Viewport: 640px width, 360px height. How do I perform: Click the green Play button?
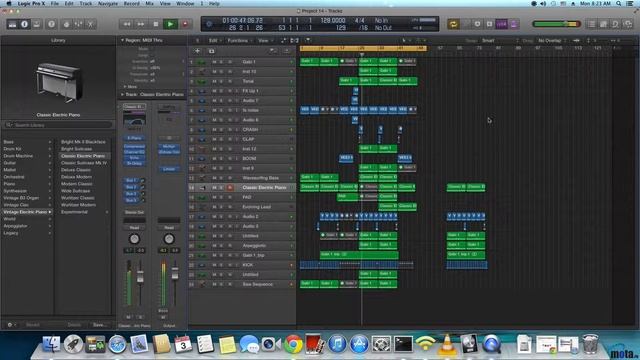coord(170,24)
